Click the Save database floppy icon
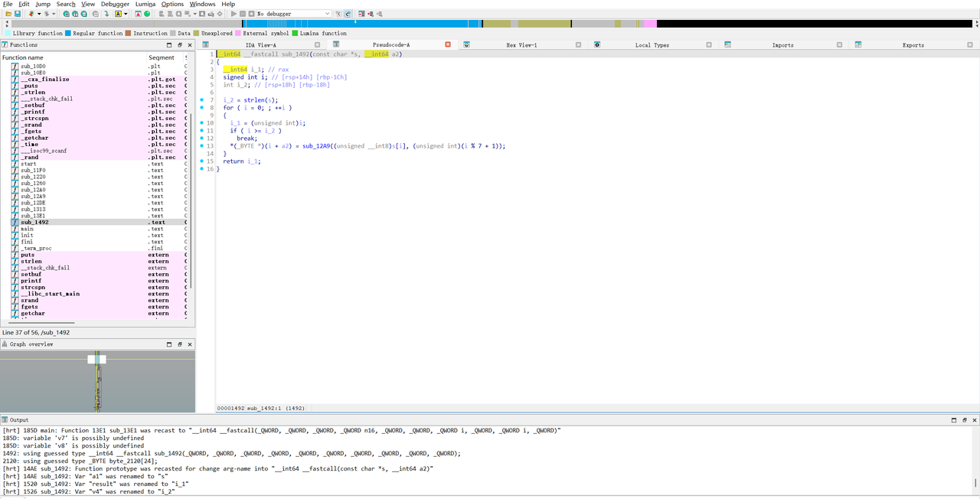Viewport: 980px width, 499px height. pyautogui.click(x=17, y=14)
